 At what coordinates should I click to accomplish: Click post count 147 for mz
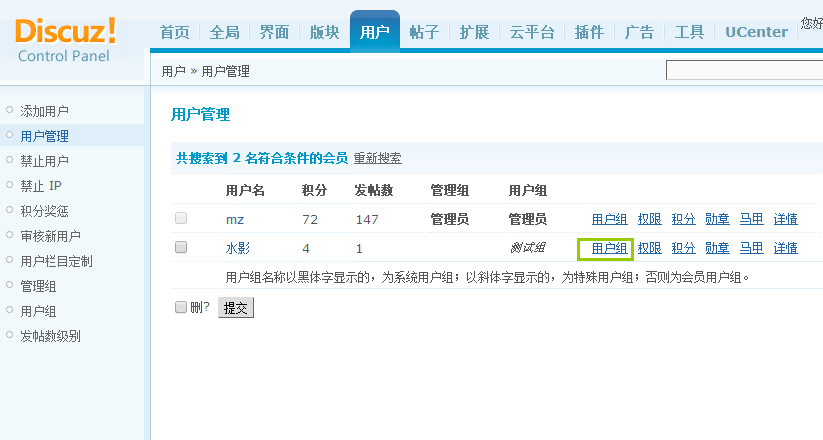pos(367,219)
